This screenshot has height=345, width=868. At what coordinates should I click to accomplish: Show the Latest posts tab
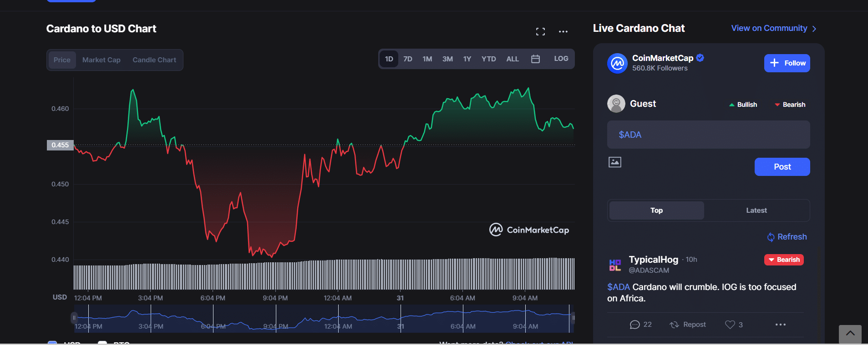click(x=756, y=210)
